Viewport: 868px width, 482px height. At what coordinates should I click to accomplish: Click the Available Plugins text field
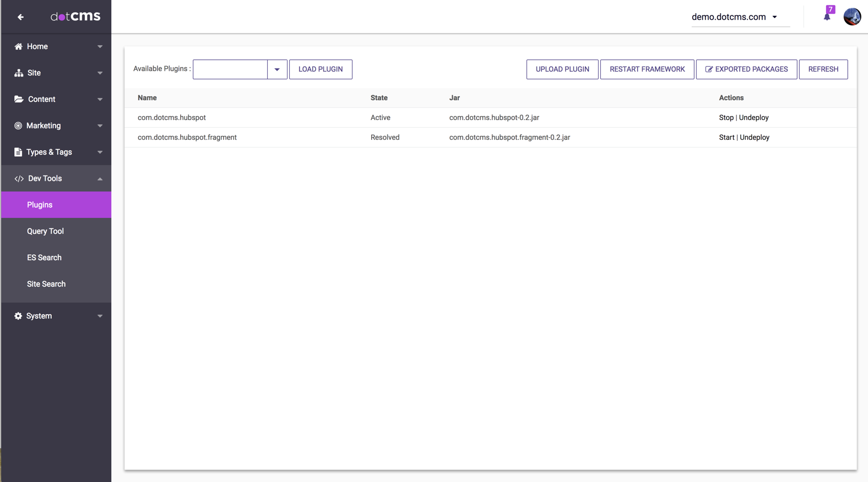click(230, 69)
